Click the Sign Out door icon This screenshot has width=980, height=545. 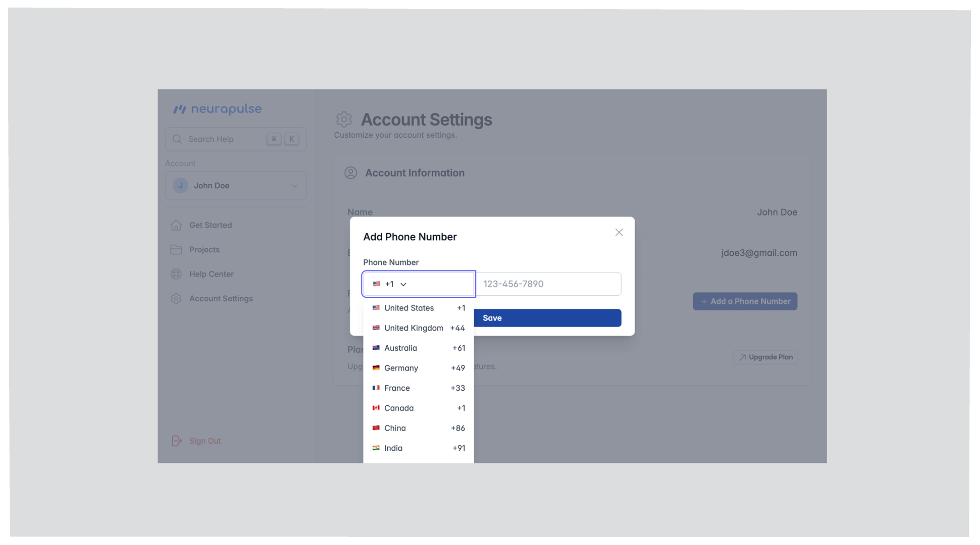coord(177,441)
